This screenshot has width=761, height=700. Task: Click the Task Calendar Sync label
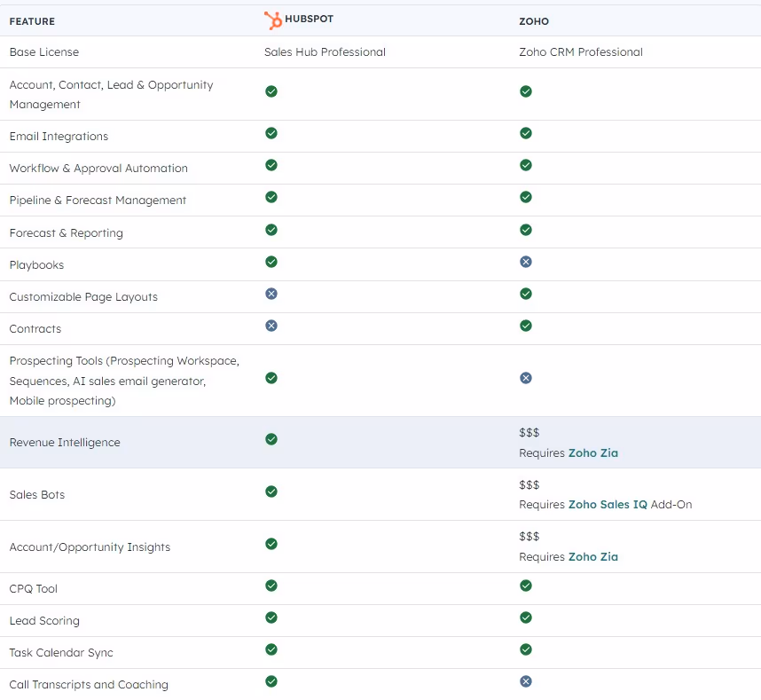click(x=61, y=653)
